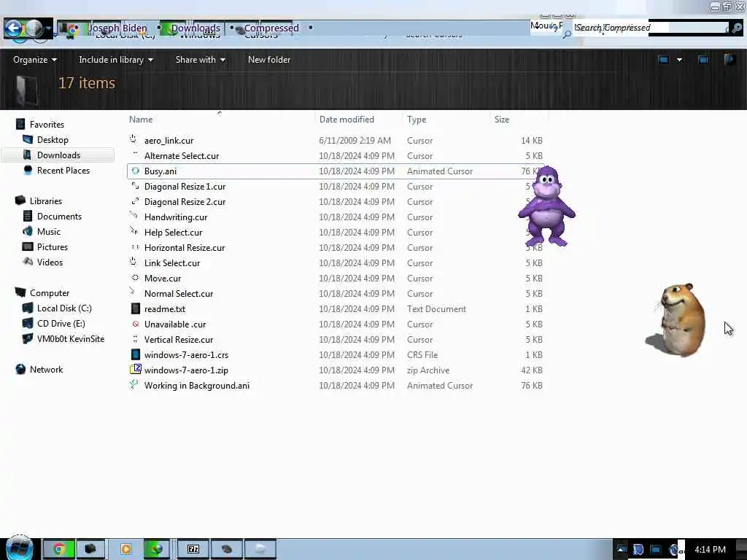Click the purple Bonzi gorilla character
Image resolution: width=747 pixels, height=560 pixels.
coord(547,206)
